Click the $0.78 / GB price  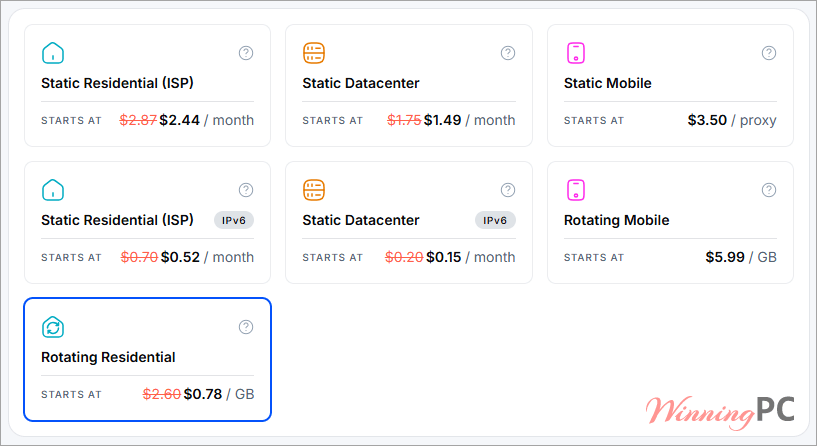(x=219, y=394)
